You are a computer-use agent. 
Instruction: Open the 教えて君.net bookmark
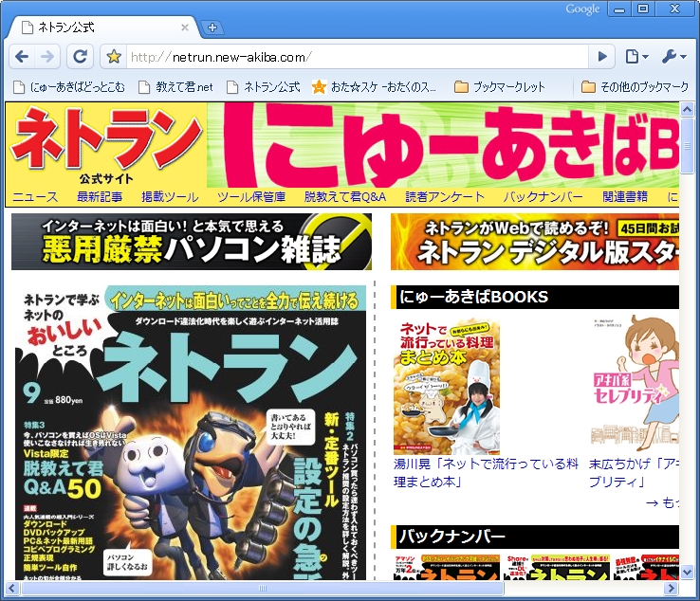175,87
